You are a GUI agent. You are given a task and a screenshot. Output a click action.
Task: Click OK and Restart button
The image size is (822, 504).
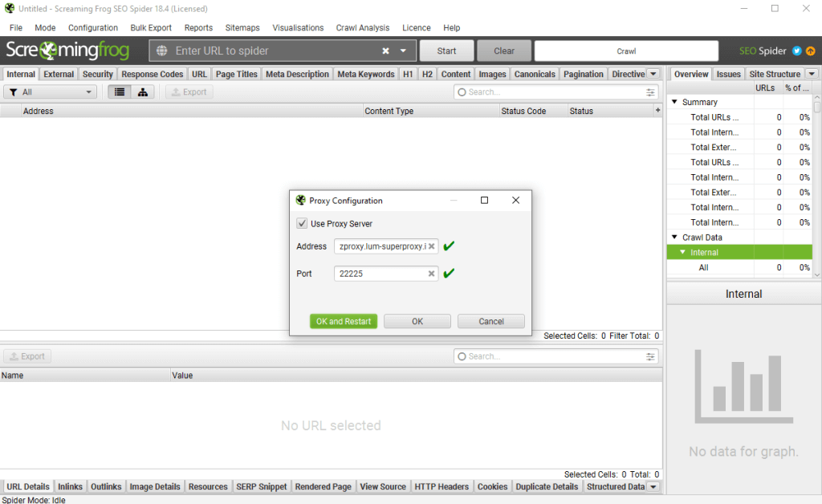[x=344, y=321]
